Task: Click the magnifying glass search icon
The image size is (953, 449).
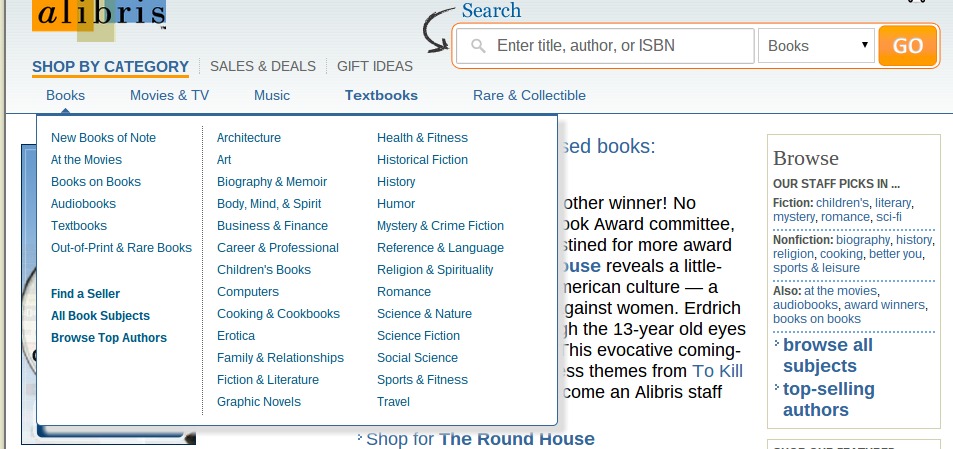Action: click(478, 46)
